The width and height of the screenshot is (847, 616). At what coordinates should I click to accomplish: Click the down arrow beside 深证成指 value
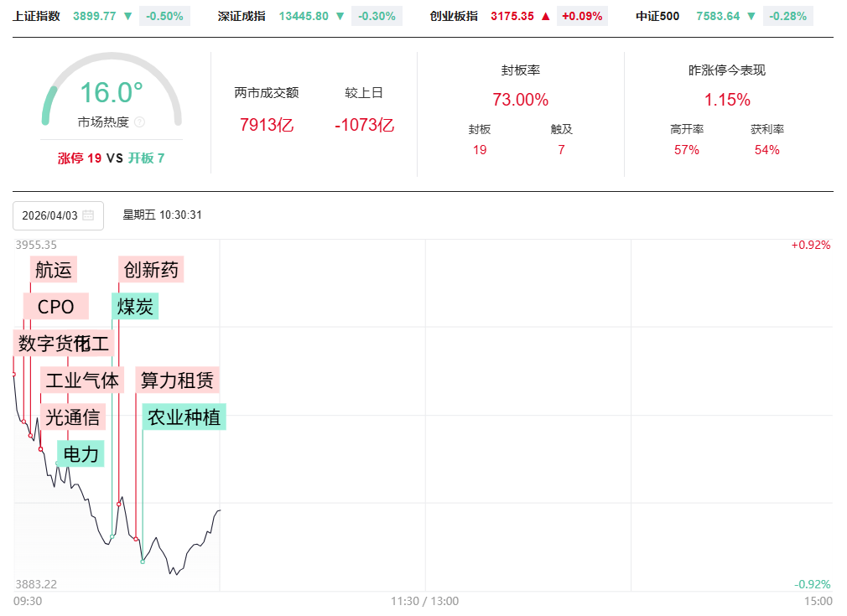point(340,16)
